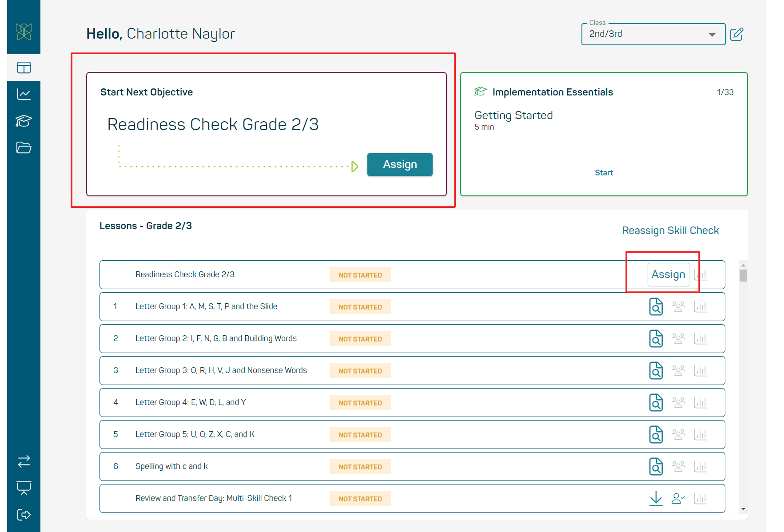Open the presentation screen icon in sidebar
784x532 pixels.
24,488
